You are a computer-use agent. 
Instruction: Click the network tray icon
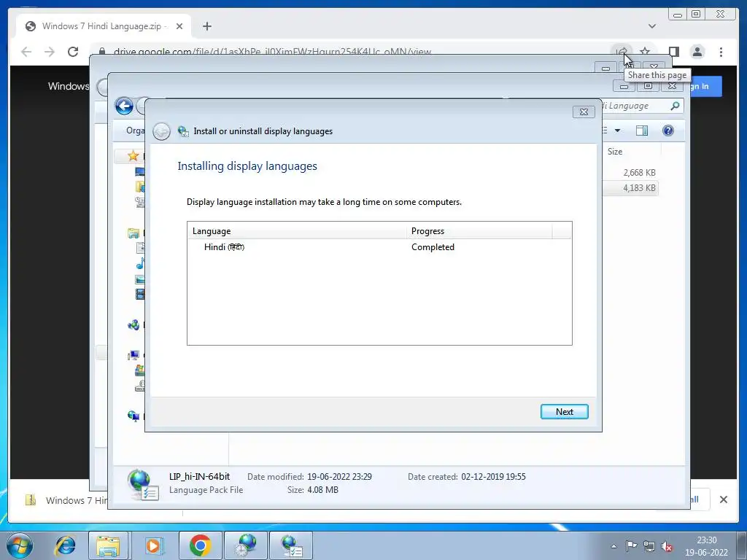(649, 546)
